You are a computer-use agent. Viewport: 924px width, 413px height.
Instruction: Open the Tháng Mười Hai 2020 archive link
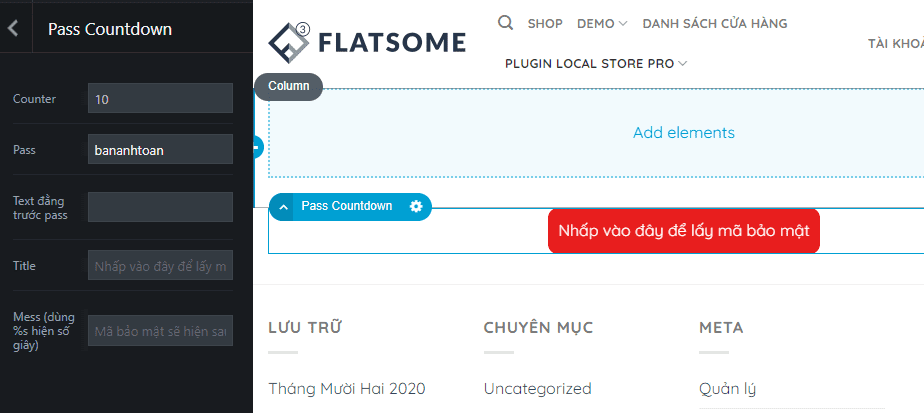tap(347, 388)
